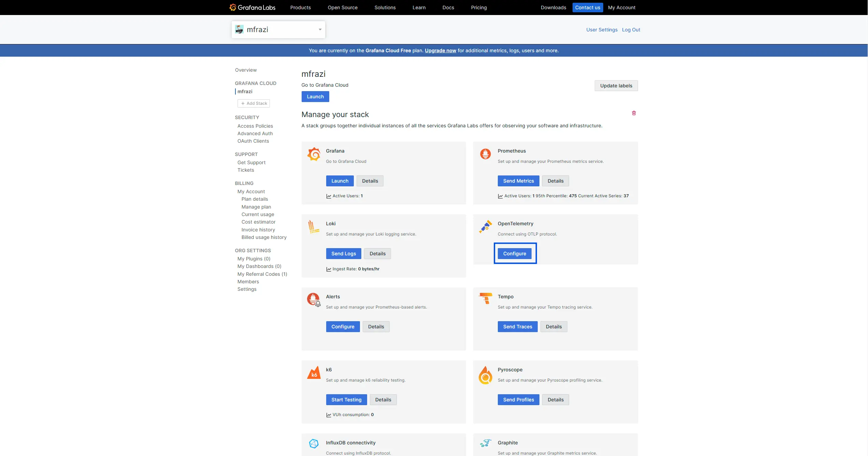Open Plan details under Billing

pyautogui.click(x=255, y=199)
